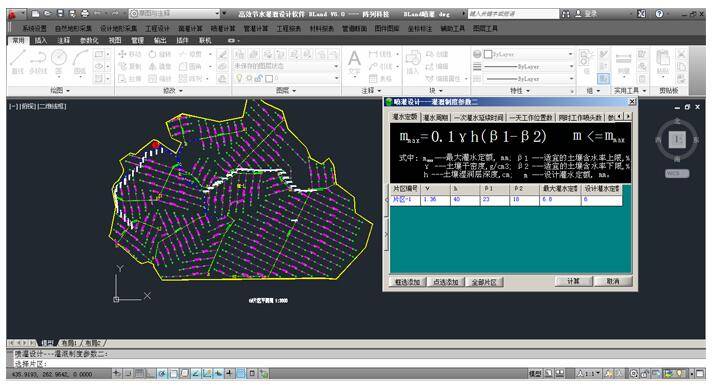
Task: Click the Group (组) tool icon
Action: pyautogui.click(x=585, y=63)
